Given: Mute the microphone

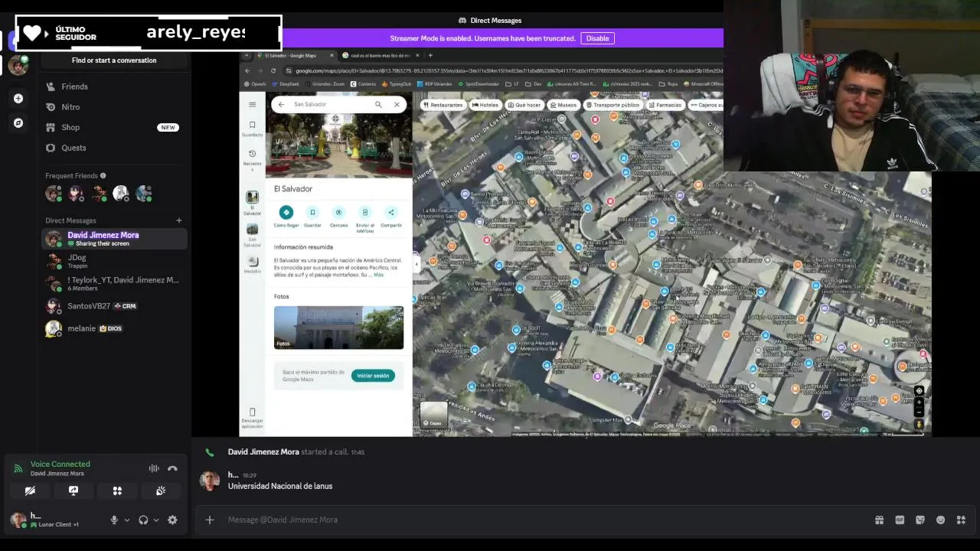Looking at the screenshot, I should 114,520.
